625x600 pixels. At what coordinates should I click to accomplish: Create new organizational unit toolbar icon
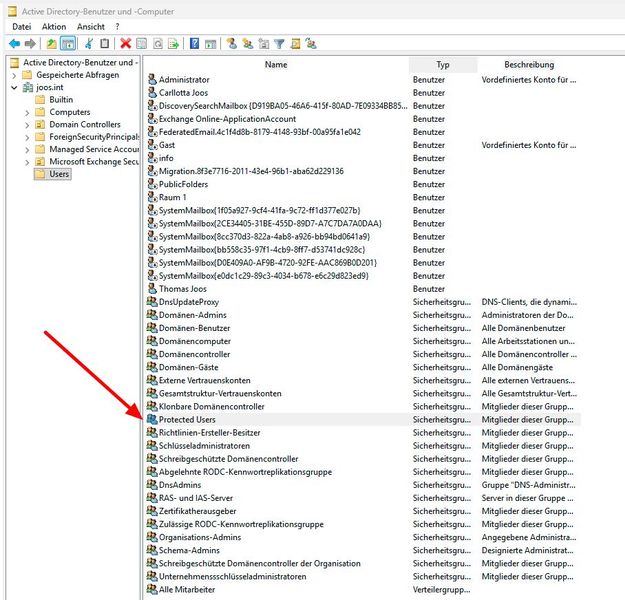pyautogui.click(x=263, y=43)
